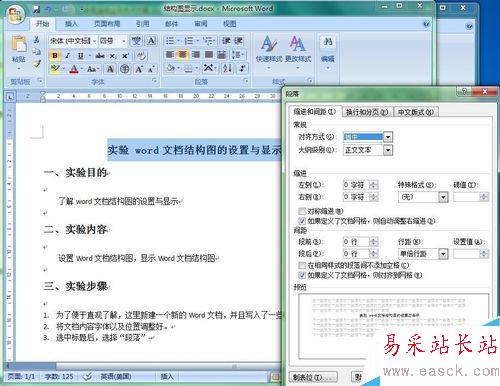500x386 pixels.
Task: Click the ruler tab selector corner box
Action: coord(10,97)
